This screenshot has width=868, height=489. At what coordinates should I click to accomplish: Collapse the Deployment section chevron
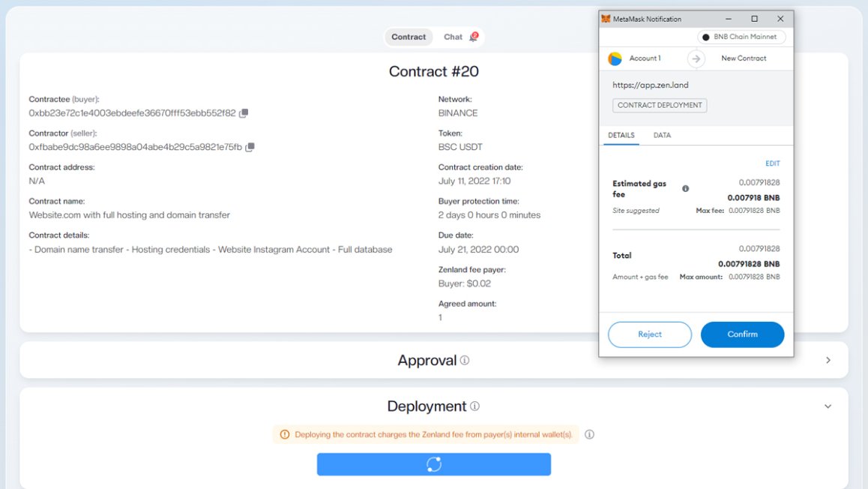click(x=828, y=406)
